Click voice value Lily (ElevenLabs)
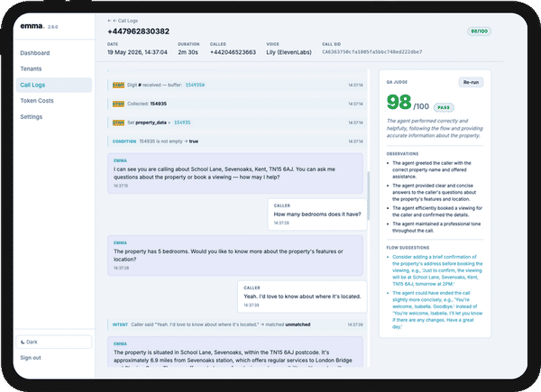This screenshot has width=541, height=392. pyautogui.click(x=289, y=52)
